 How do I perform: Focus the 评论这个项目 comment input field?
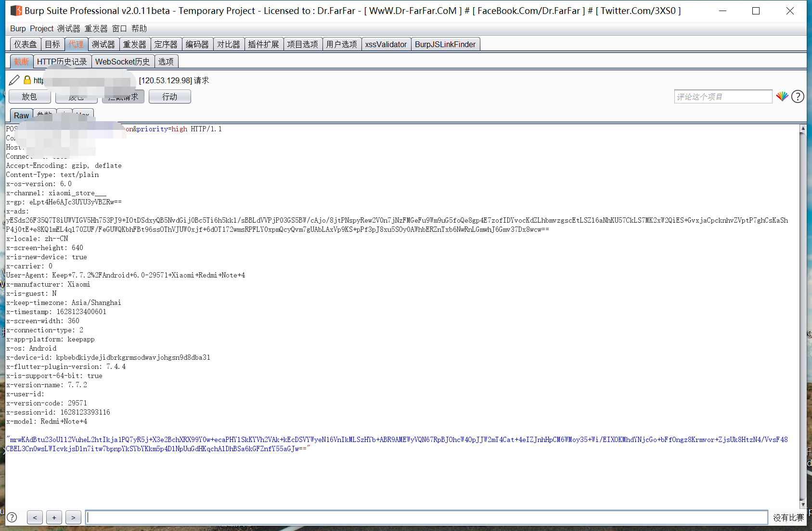tap(723, 97)
